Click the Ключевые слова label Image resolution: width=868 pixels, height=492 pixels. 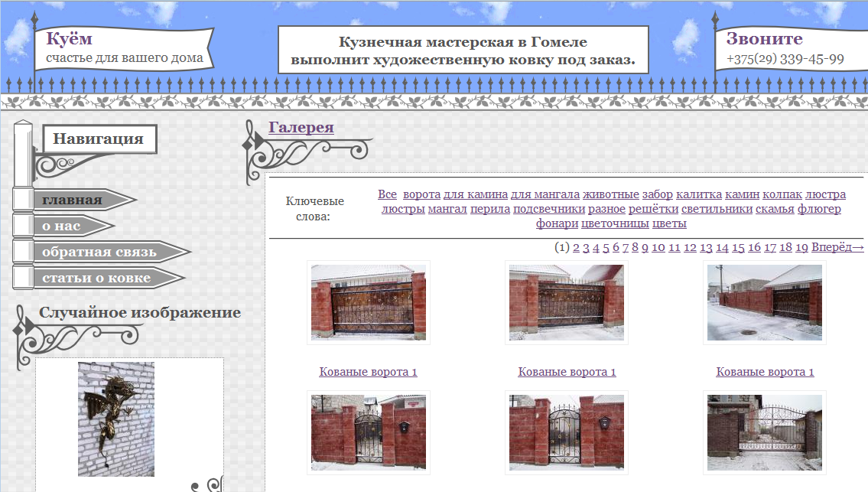click(314, 208)
